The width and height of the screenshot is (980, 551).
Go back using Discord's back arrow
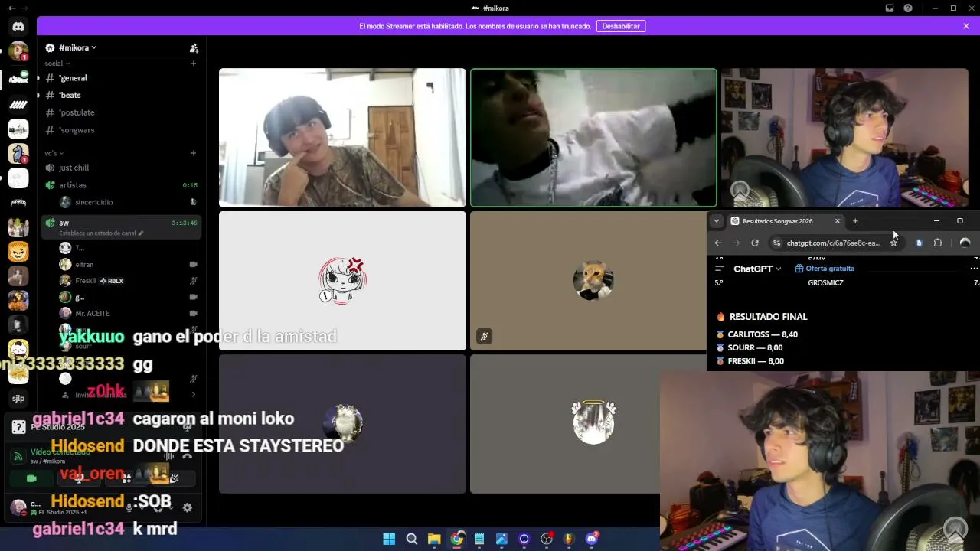[x=11, y=8]
